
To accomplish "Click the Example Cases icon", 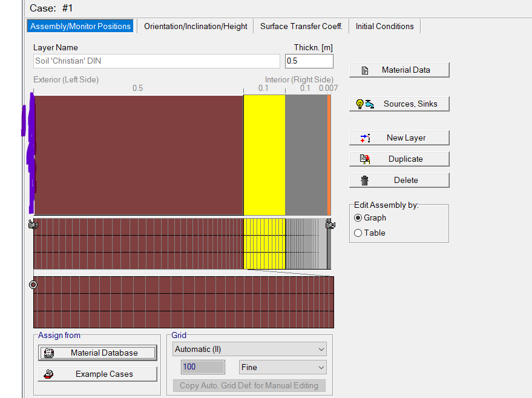I will click(49, 374).
